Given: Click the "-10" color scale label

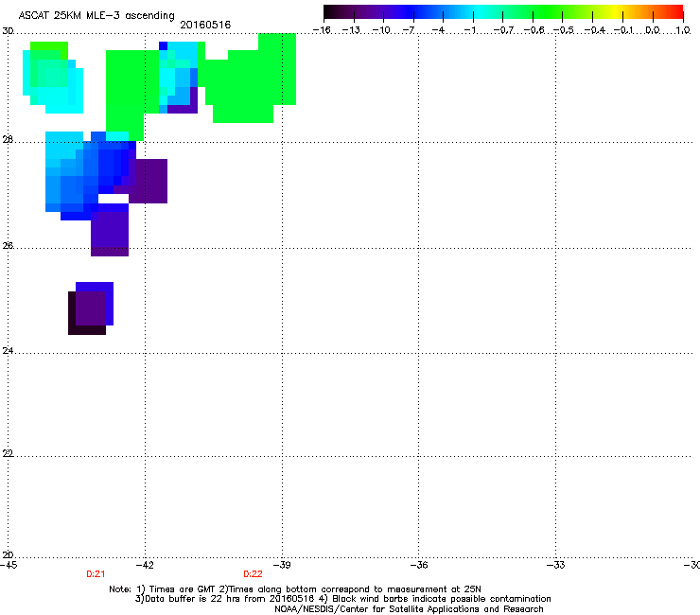Looking at the screenshot, I should coord(381,30).
